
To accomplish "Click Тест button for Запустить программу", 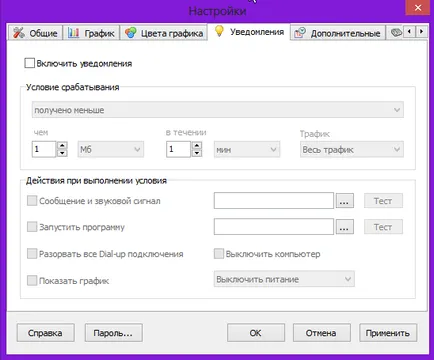I will coord(383,227).
